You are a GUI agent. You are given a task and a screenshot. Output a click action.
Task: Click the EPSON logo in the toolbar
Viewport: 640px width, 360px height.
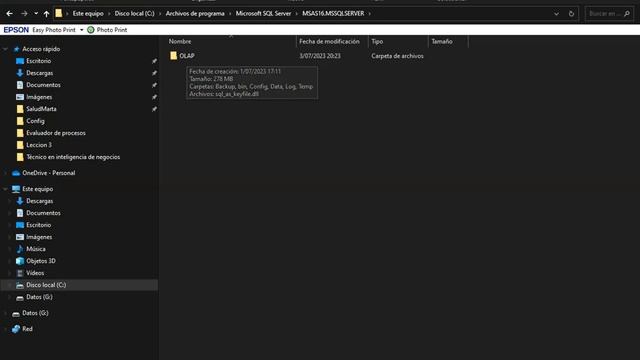pos(16,30)
